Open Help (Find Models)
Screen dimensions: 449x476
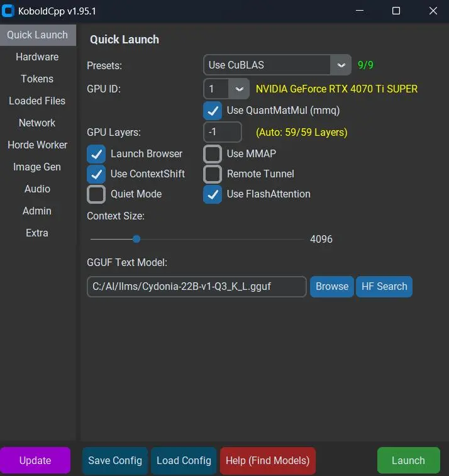point(268,460)
